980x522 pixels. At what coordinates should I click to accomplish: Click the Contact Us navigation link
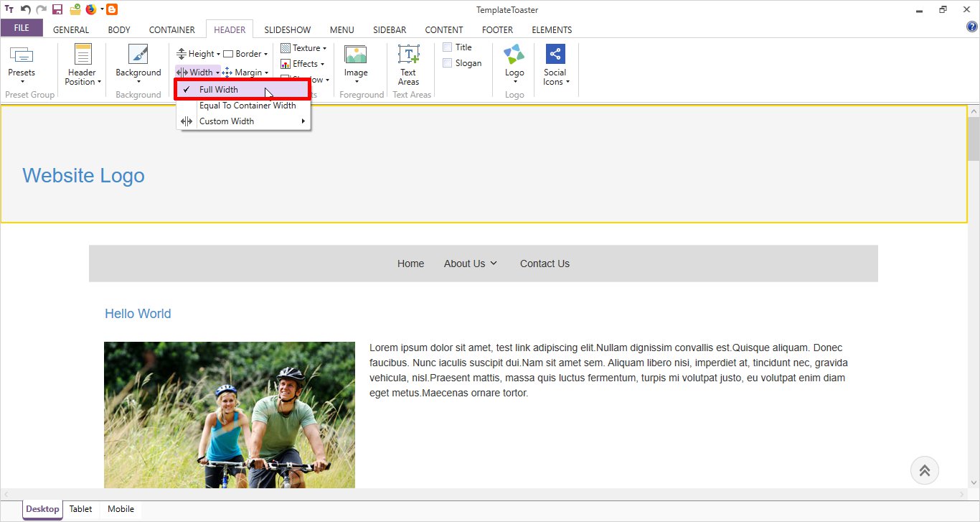tap(545, 264)
